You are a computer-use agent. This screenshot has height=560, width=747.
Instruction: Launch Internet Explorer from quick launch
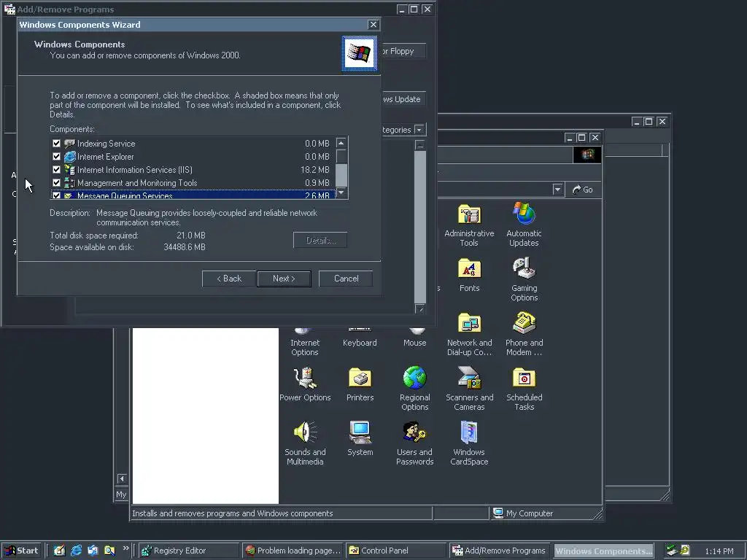76,551
